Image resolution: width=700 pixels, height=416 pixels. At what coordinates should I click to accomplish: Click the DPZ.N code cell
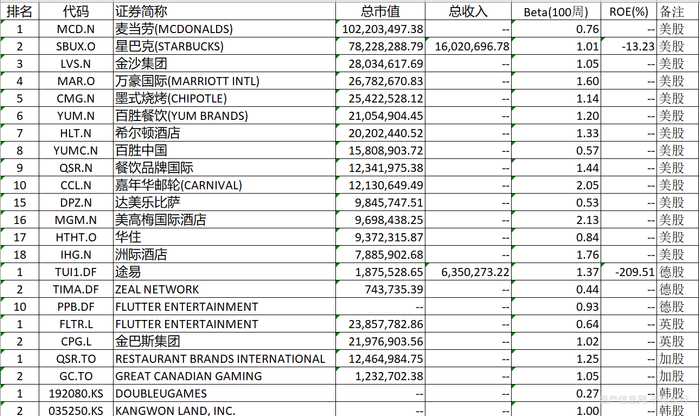[x=76, y=203]
